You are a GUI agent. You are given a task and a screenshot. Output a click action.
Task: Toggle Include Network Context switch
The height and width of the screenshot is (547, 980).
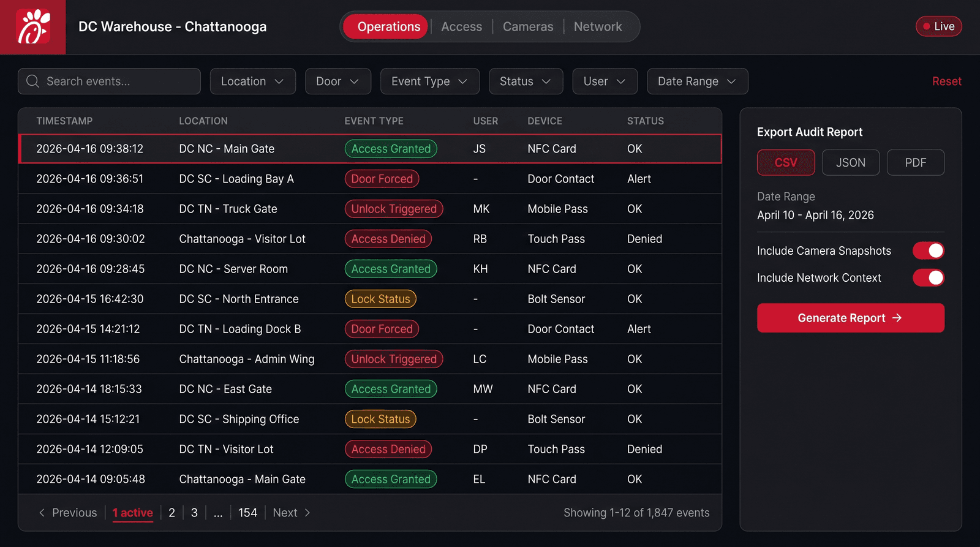click(x=929, y=277)
